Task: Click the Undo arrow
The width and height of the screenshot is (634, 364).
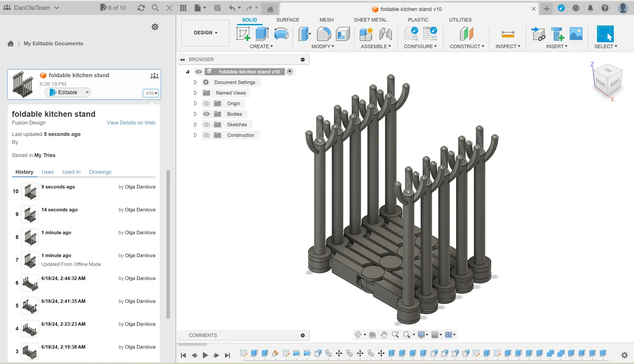Action: [232, 8]
